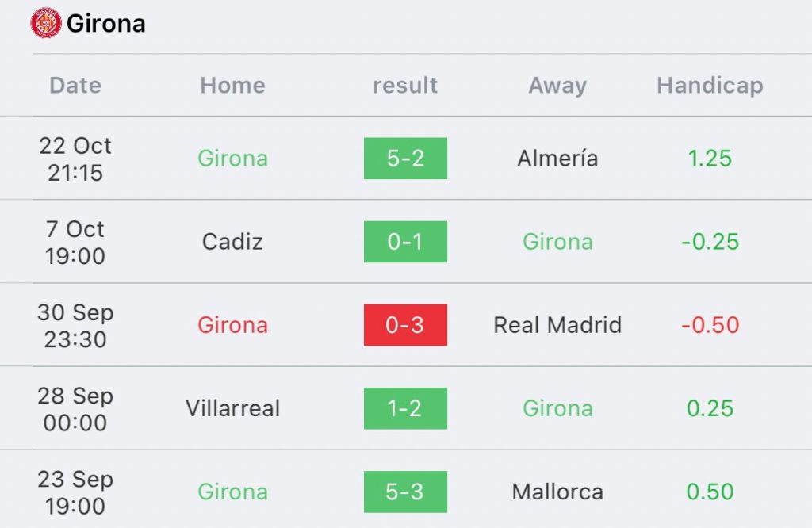
Task: Select the result column header
Action: click(405, 86)
